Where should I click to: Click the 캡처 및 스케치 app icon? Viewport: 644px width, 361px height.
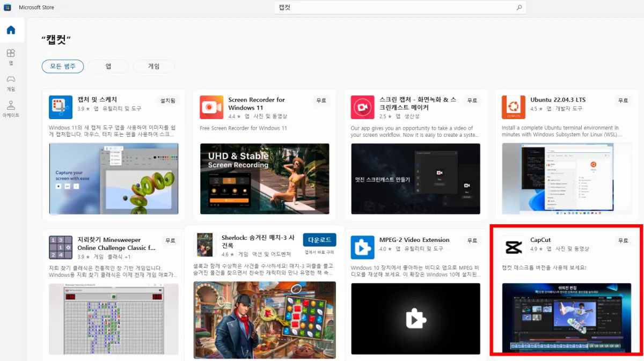click(x=60, y=107)
